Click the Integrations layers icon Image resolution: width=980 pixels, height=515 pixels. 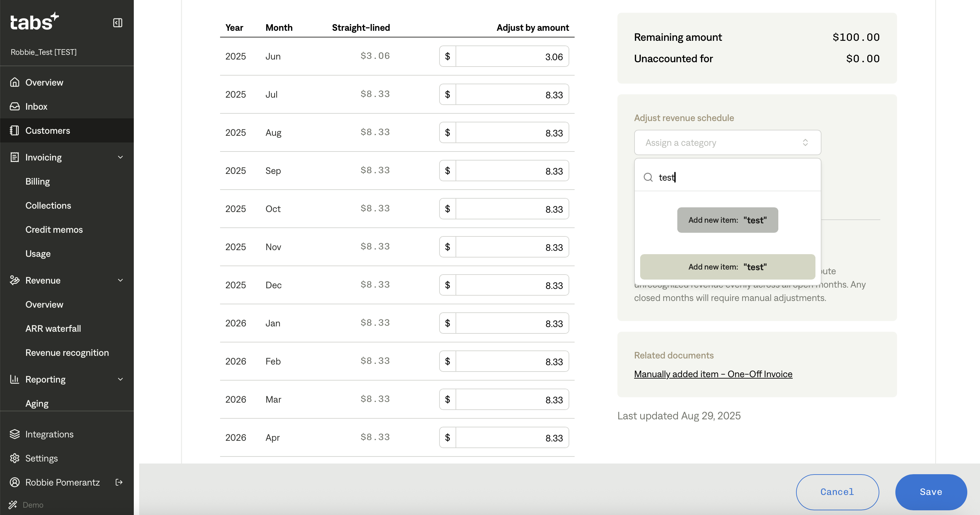(x=14, y=434)
